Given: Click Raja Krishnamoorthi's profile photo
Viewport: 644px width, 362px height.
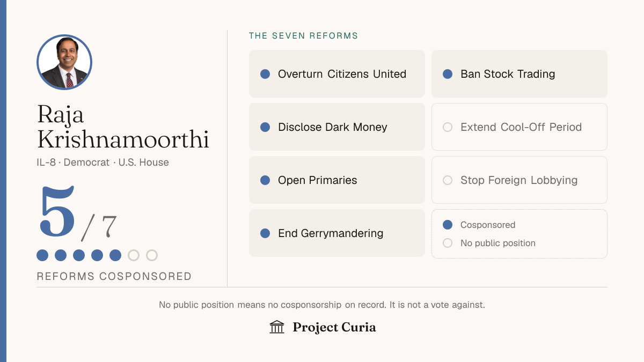Looking at the screenshot, I should pos(64,62).
